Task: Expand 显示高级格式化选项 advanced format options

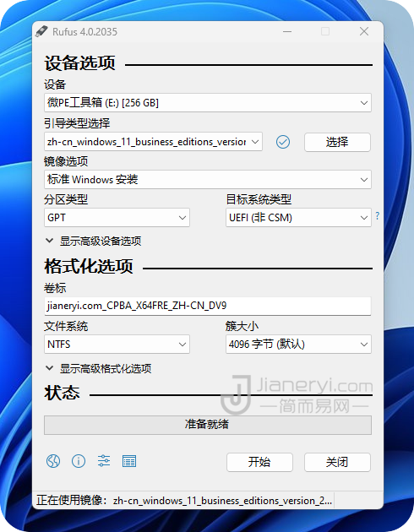Action: (98, 368)
